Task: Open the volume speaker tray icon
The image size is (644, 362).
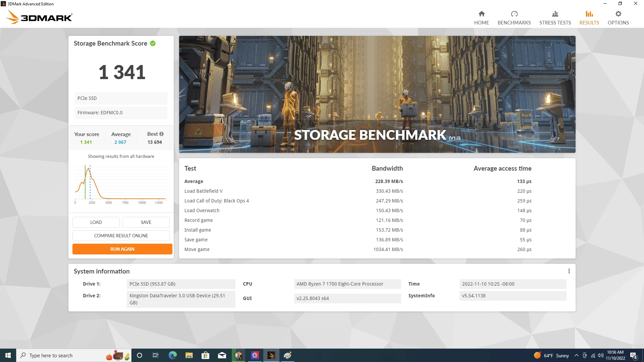Action: (x=600, y=355)
